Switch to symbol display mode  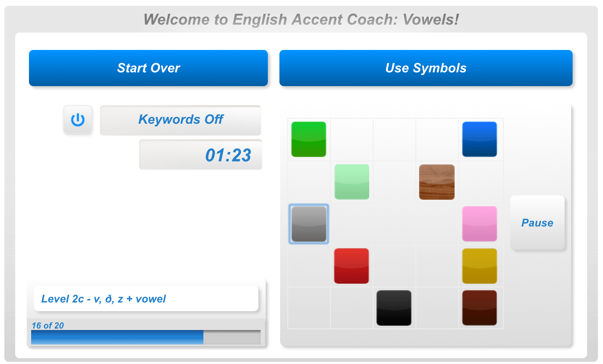point(426,68)
